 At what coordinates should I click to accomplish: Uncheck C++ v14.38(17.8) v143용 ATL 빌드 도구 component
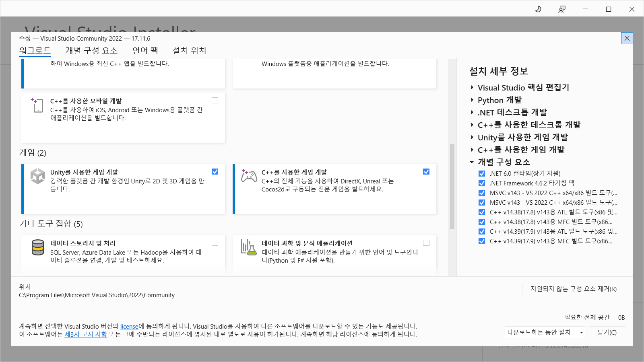(482, 212)
